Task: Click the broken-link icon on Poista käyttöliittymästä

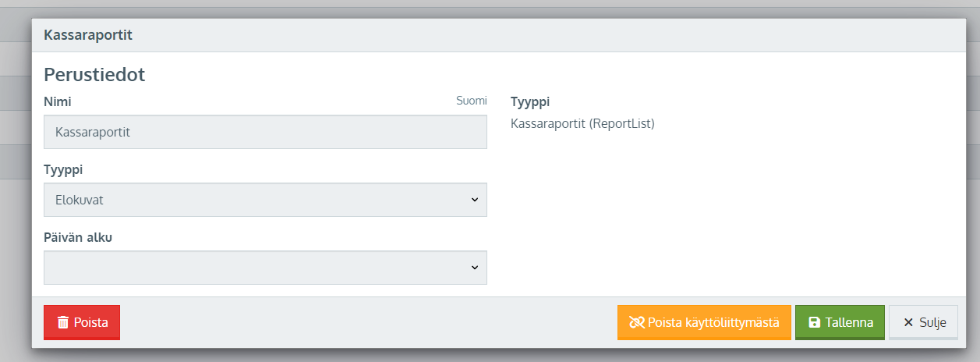Action: click(x=636, y=322)
